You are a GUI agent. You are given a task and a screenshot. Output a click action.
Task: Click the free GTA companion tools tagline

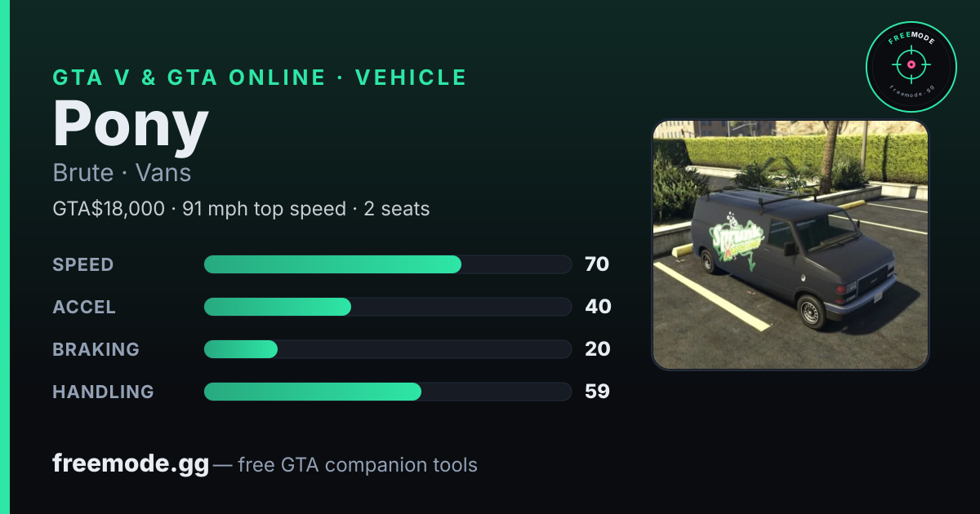pos(358,465)
